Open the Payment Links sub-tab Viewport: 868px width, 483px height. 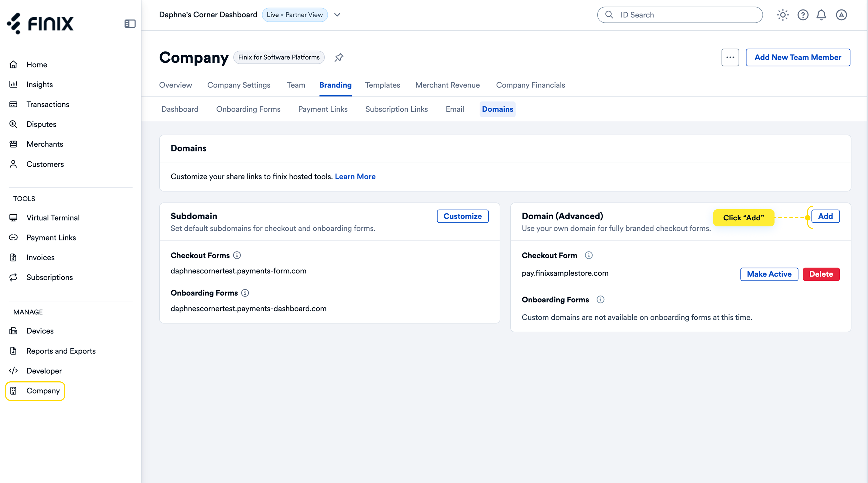coord(323,109)
